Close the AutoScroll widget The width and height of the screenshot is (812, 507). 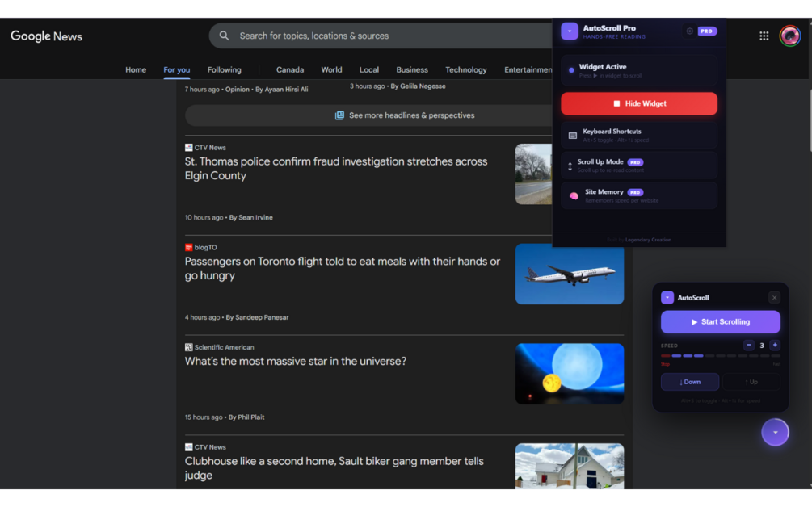774,297
